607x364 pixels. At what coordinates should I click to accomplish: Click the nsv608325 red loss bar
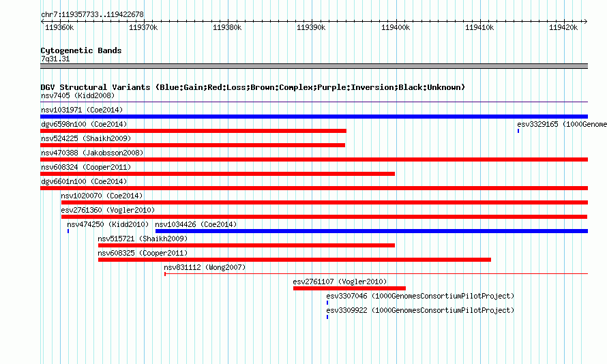295,260
